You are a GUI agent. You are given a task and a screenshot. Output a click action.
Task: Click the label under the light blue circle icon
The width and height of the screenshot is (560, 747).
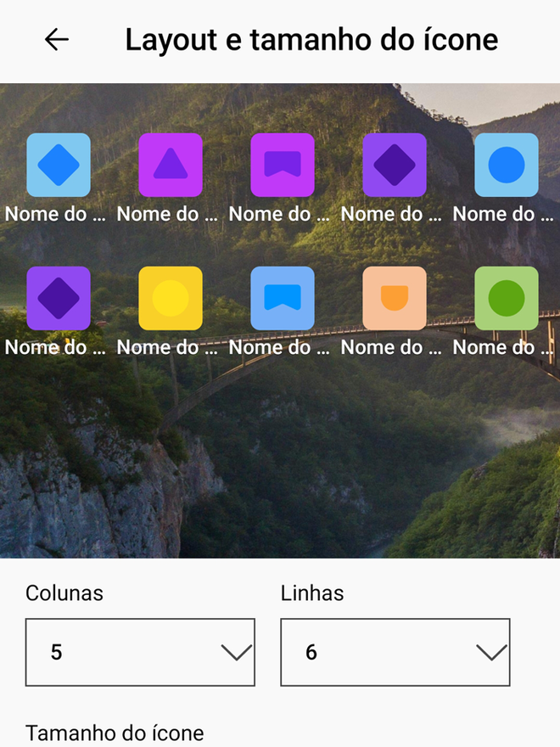click(503, 215)
